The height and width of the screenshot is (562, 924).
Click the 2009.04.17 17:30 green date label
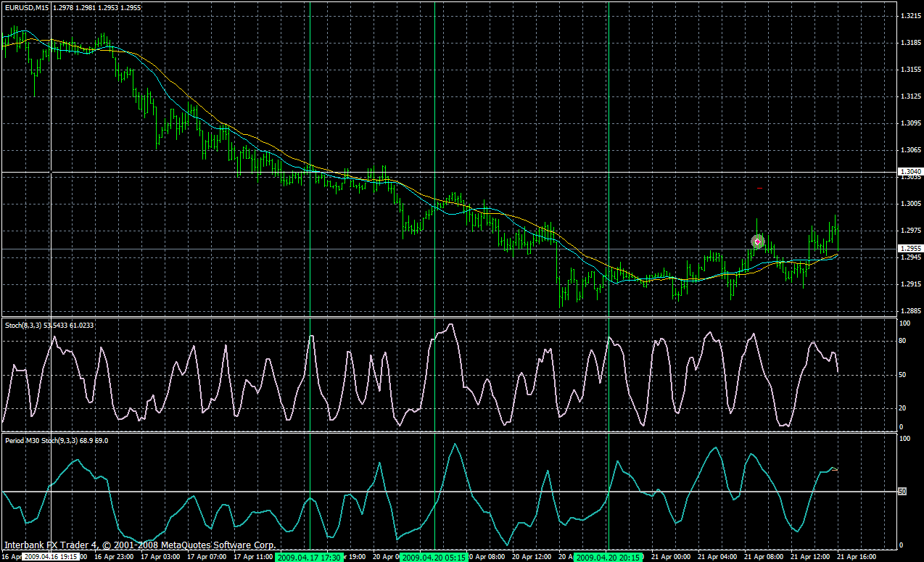pos(309,557)
